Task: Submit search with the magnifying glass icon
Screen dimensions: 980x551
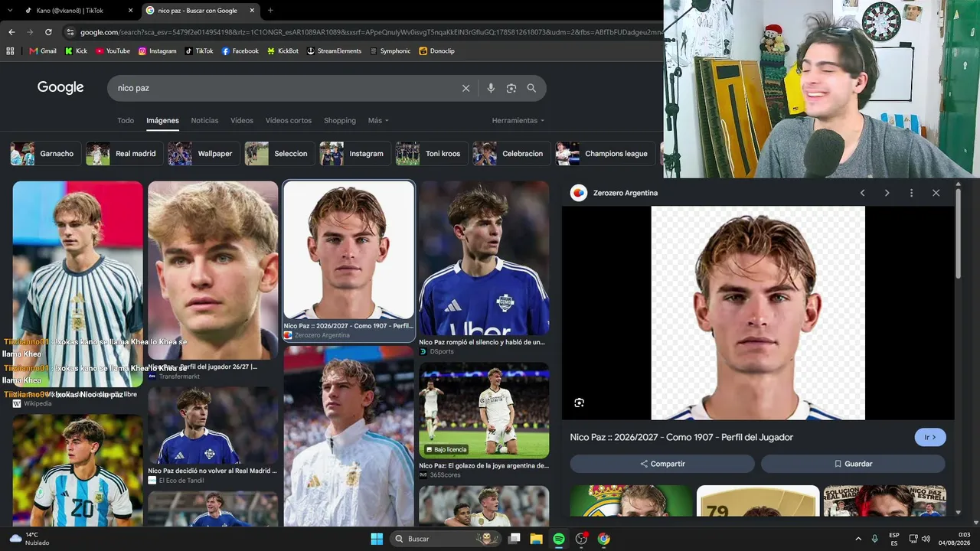Action: click(531, 88)
